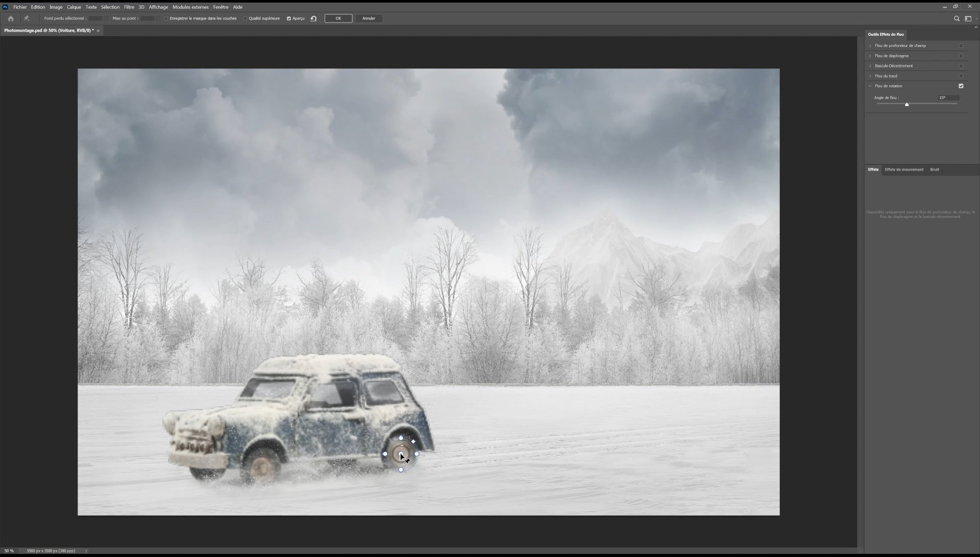This screenshot has width=980, height=557.
Task: Open the Image menu
Action: click(56, 7)
